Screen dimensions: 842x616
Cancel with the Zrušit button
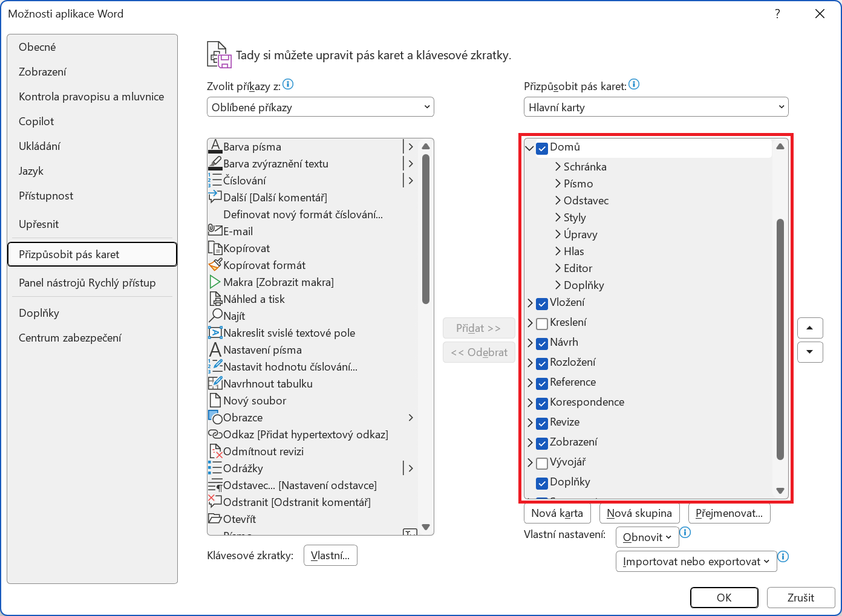[801, 597]
